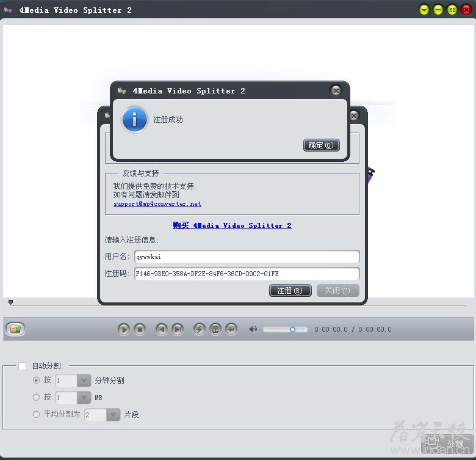Delete split point with the trash icon
This screenshot has height=460, width=476.
click(x=215, y=329)
